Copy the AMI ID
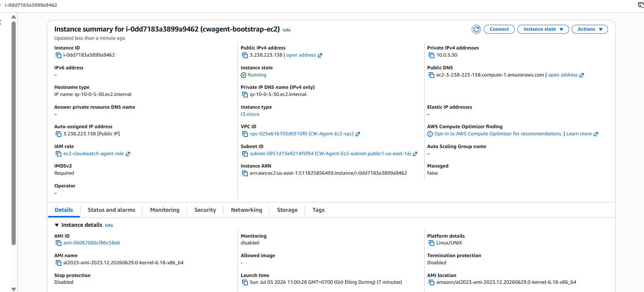Screen dimensions: 644x292 point(58,243)
